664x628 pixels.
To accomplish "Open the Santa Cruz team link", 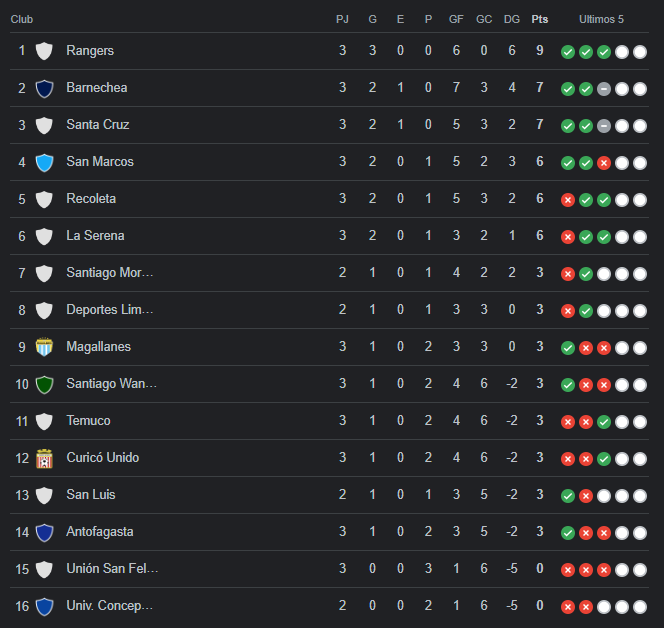I will pos(98,124).
